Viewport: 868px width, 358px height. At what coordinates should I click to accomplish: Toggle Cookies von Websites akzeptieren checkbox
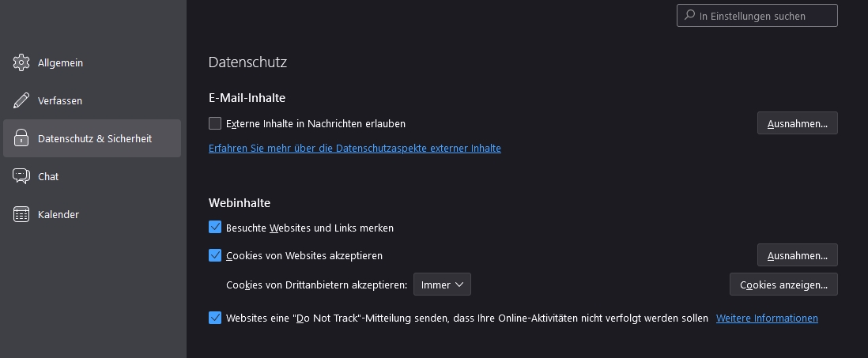[215, 255]
